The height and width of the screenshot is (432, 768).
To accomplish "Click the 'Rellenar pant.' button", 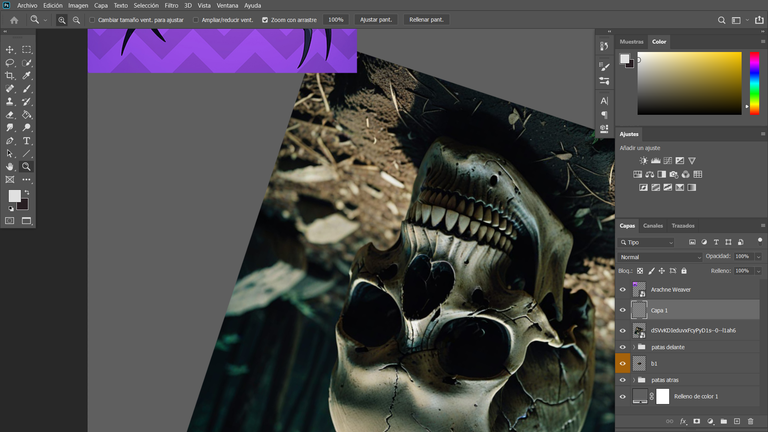I will [x=426, y=20].
